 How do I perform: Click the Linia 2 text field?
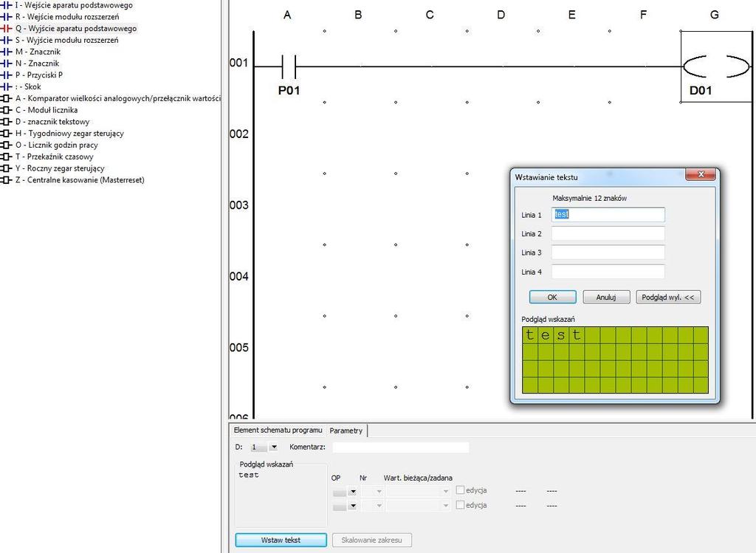[x=608, y=233]
